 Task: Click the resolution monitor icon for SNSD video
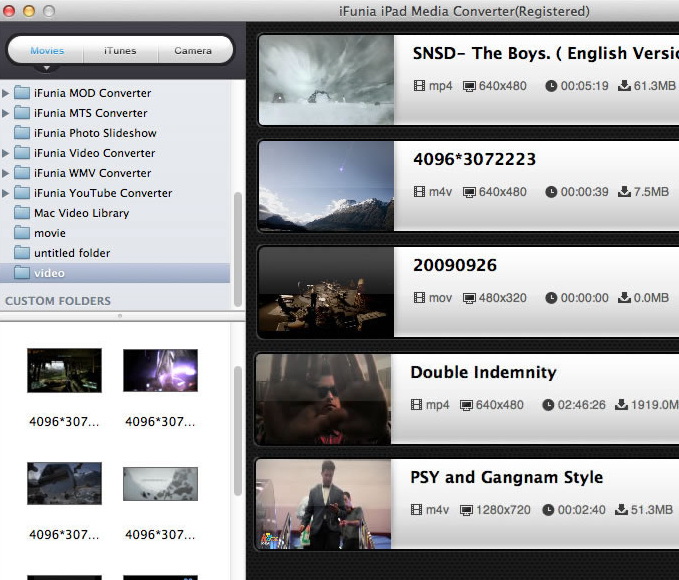pos(469,86)
